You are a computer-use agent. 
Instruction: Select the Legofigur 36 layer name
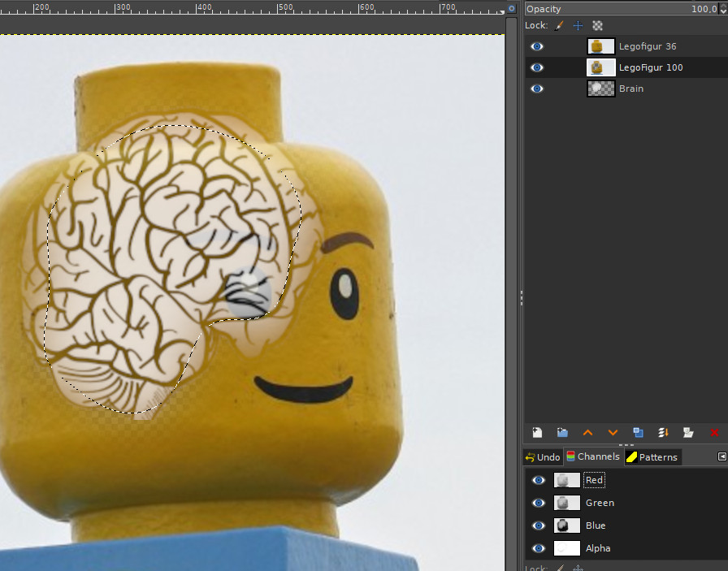[x=648, y=46]
